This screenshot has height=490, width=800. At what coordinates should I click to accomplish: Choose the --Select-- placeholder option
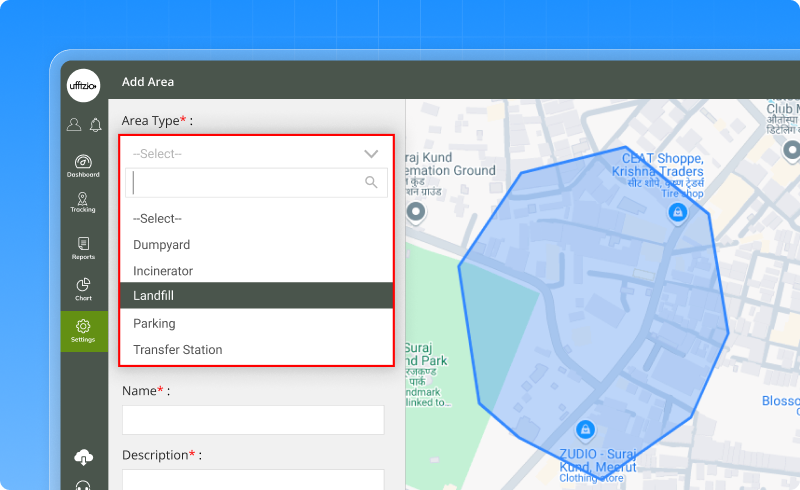[x=157, y=218]
